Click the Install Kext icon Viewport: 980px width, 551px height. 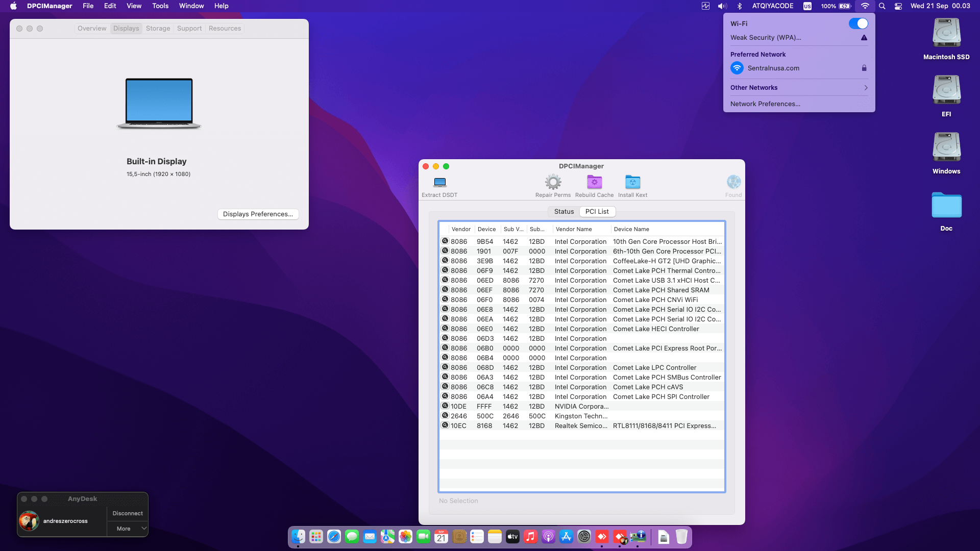pos(632,182)
